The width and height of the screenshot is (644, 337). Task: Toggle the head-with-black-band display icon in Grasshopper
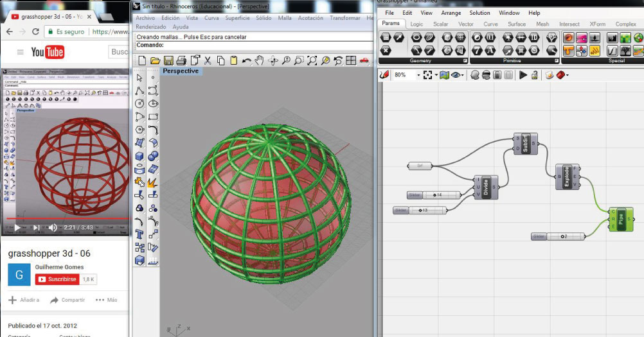point(486,75)
